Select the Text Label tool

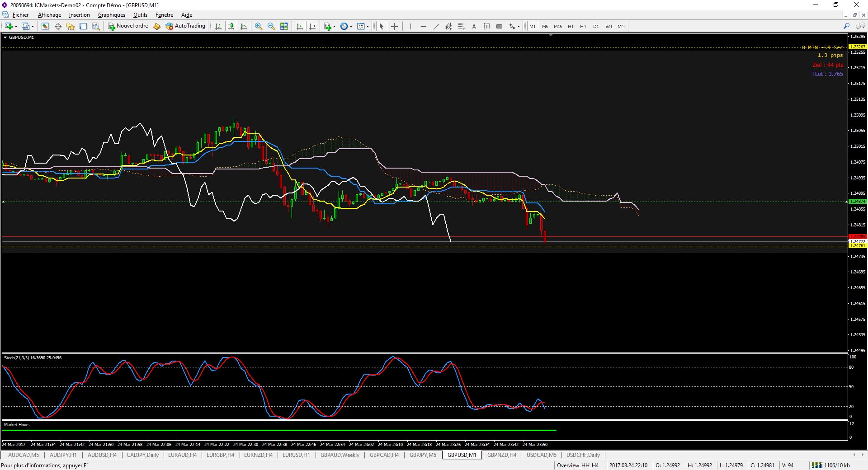pyautogui.click(x=486, y=26)
